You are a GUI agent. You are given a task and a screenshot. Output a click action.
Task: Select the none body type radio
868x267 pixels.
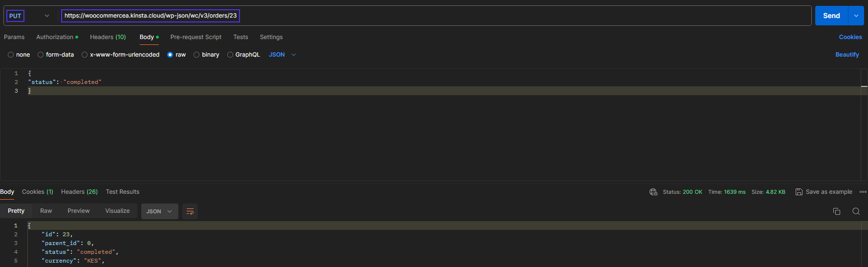11,55
